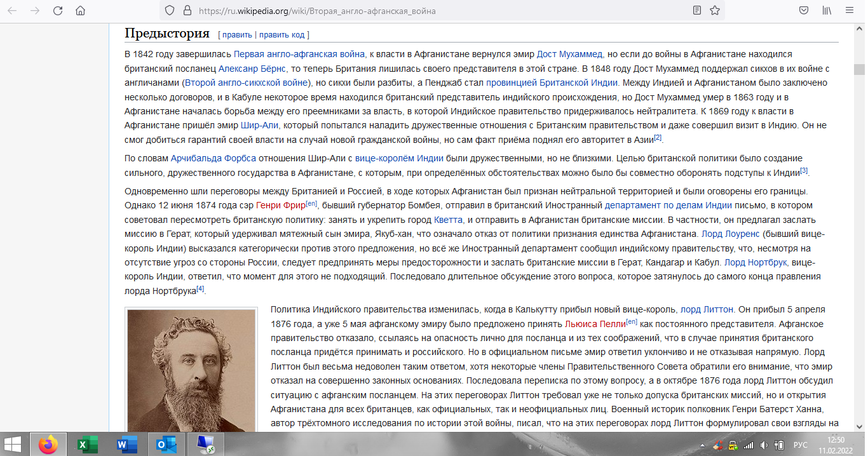Open network signal tray icon
The height and width of the screenshot is (456, 868).
click(x=748, y=445)
